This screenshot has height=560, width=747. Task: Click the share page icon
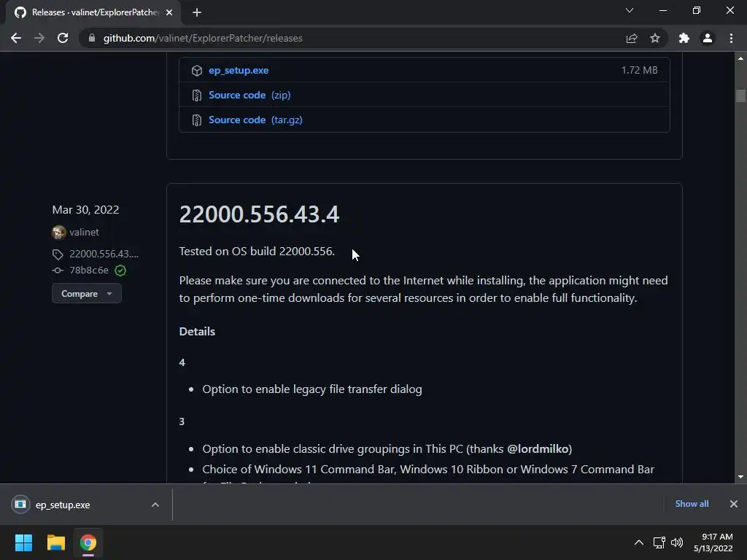(632, 38)
